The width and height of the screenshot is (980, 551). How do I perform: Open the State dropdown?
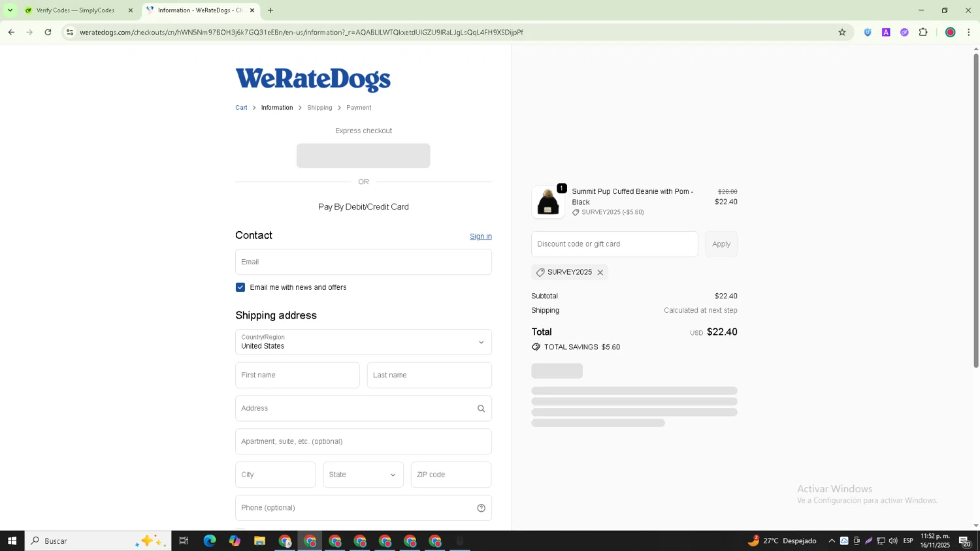coord(363,475)
